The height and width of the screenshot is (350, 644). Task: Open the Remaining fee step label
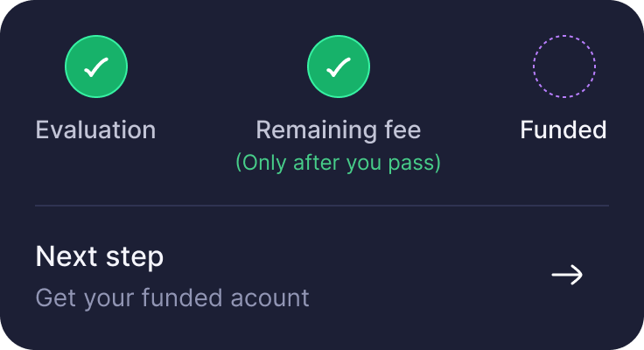tap(339, 130)
